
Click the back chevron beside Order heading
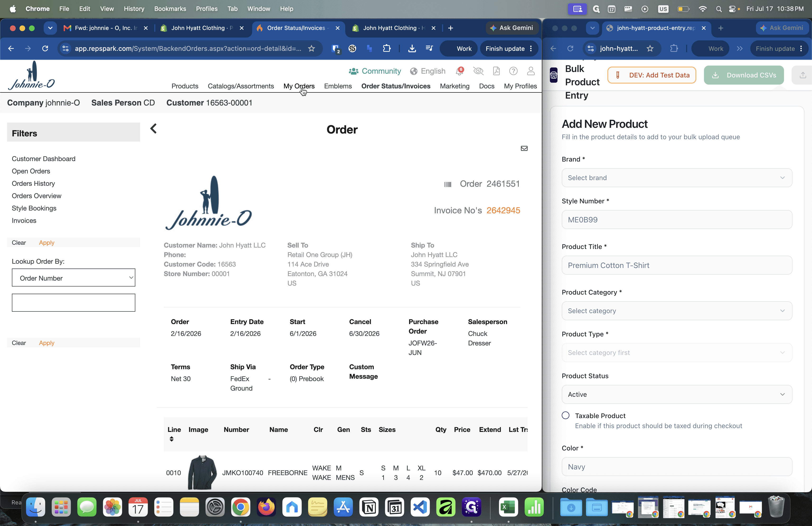[x=154, y=129]
